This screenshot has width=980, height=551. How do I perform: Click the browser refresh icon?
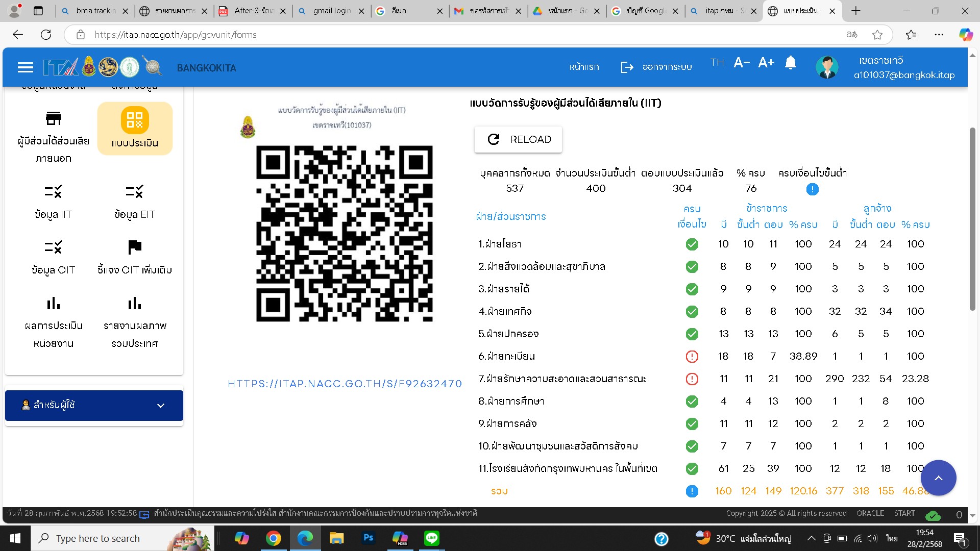tap(46, 35)
